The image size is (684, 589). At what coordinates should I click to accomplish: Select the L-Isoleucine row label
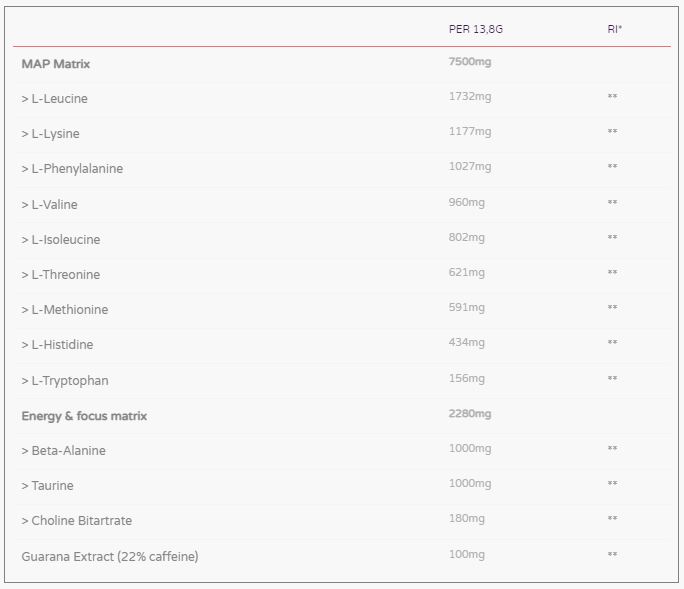61,240
